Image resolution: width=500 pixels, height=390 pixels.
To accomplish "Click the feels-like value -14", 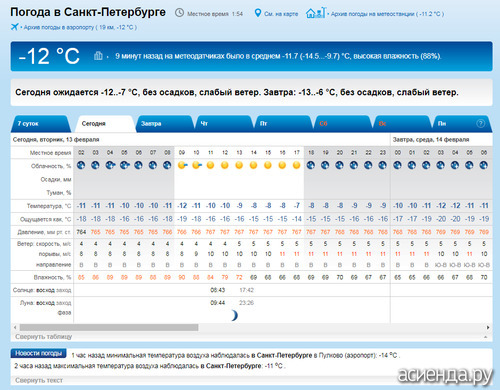I will point(296,219).
